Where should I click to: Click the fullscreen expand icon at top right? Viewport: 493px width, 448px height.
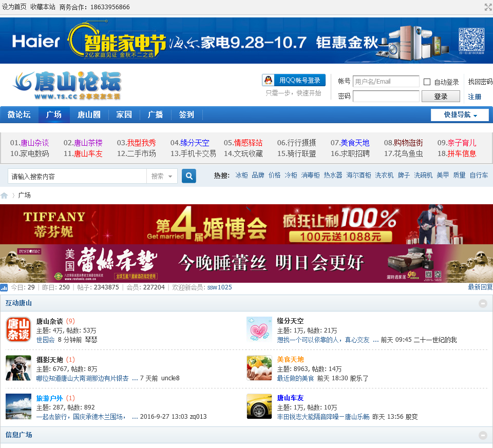click(488, 7)
